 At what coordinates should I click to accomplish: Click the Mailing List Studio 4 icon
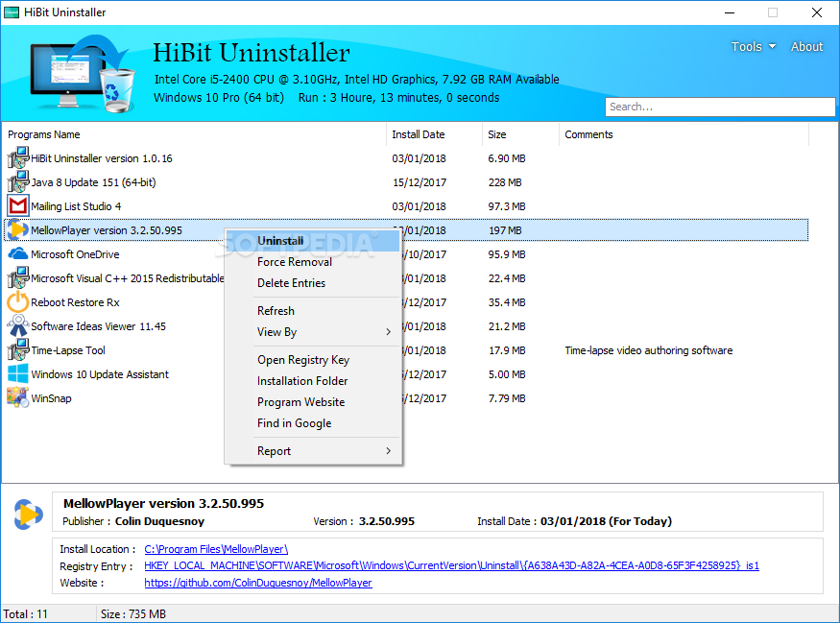pyautogui.click(x=17, y=206)
